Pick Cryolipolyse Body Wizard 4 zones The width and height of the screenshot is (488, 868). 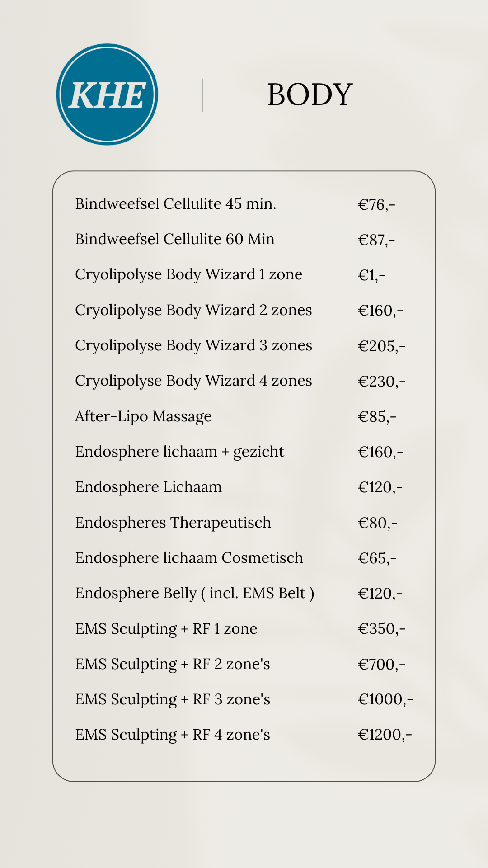click(193, 381)
